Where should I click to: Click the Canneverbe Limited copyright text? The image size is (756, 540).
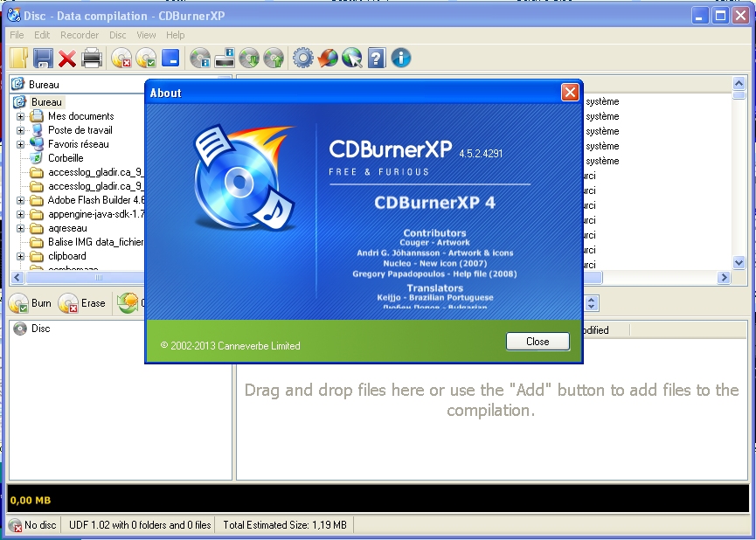pos(230,346)
